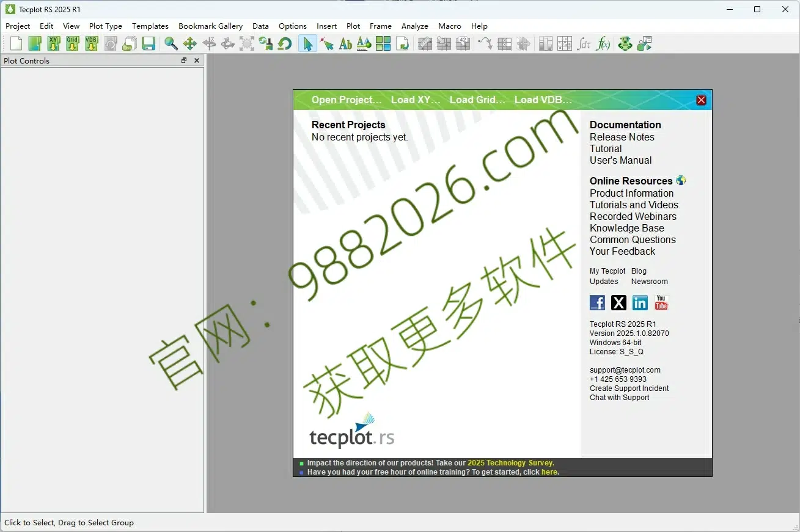
Task: Open the View menu
Action: pos(71,26)
